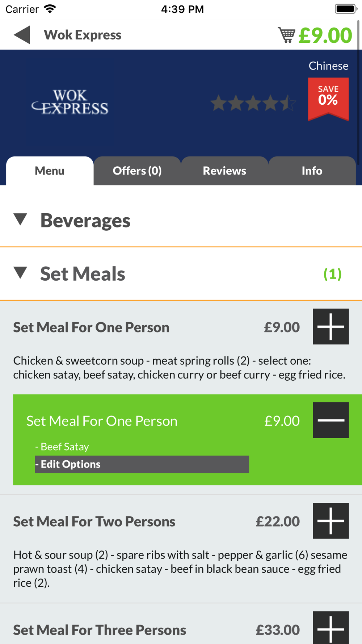Switch to the Info tab
This screenshot has width=362, height=644.
(x=312, y=171)
